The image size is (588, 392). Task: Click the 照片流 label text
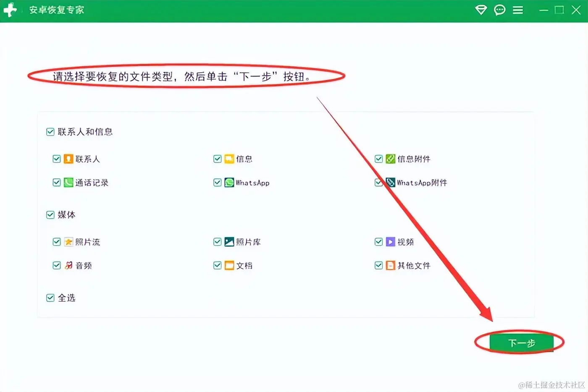[x=87, y=242]
